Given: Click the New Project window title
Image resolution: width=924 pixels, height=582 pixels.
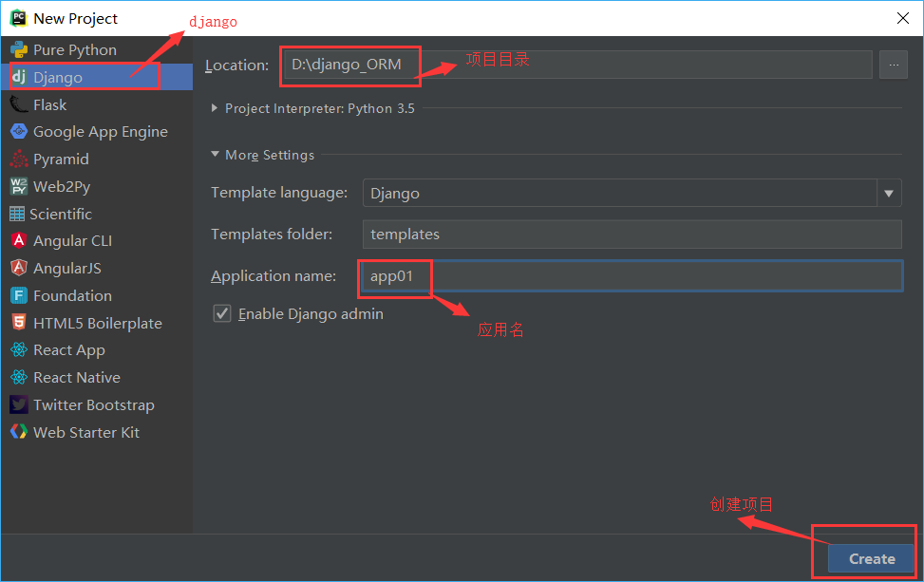Looking at the screenshot, I should pyautogui.click(x=75, y=19).
